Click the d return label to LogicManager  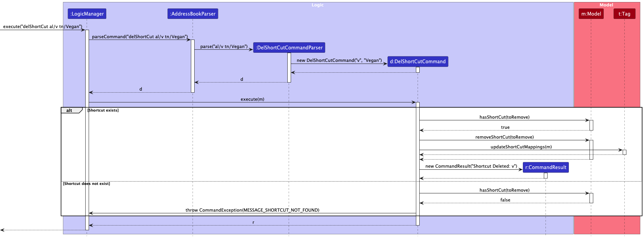(x=141, y=89)
